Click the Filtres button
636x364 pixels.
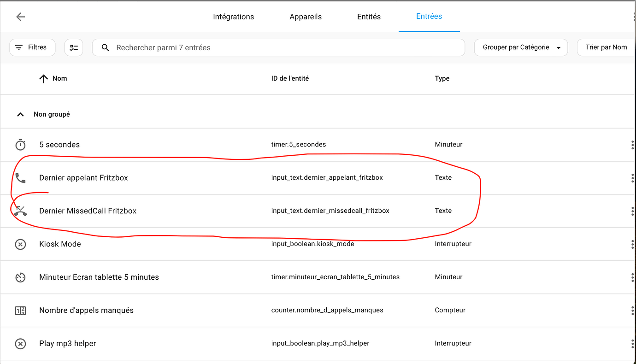tap(32, 47)
